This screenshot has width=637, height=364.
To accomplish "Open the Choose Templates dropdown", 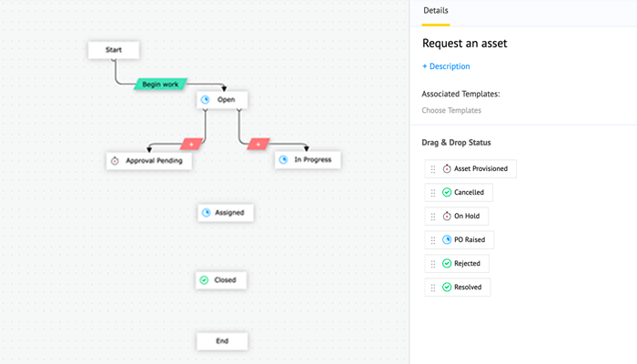I will click(451, 110).
